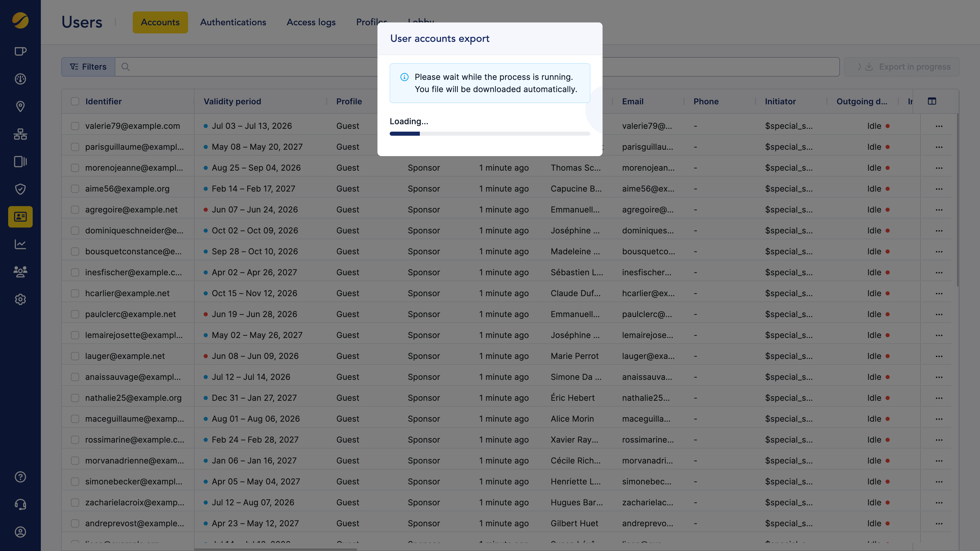Viewport: 980px width, 551px height.
Task: Check the morenojeanne row checkbox
Action: click(75, 168)
